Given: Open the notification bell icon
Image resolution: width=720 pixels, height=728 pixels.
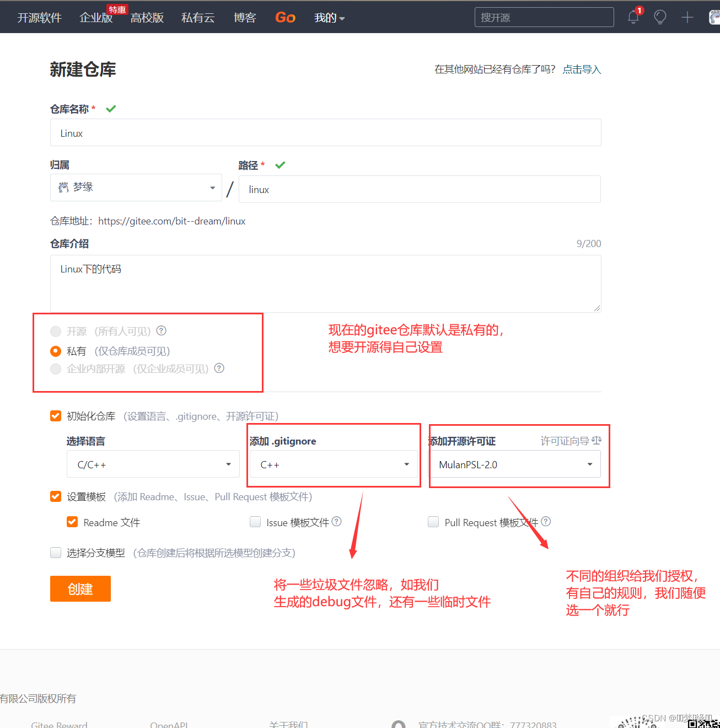Looking at the screenshot, I should 633,17.
